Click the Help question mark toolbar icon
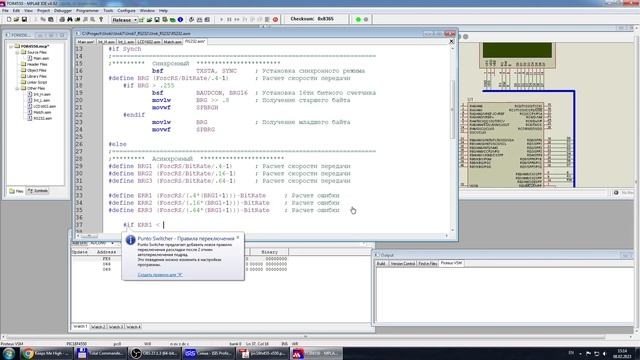The image size is (640, 360). click(101, 19)
